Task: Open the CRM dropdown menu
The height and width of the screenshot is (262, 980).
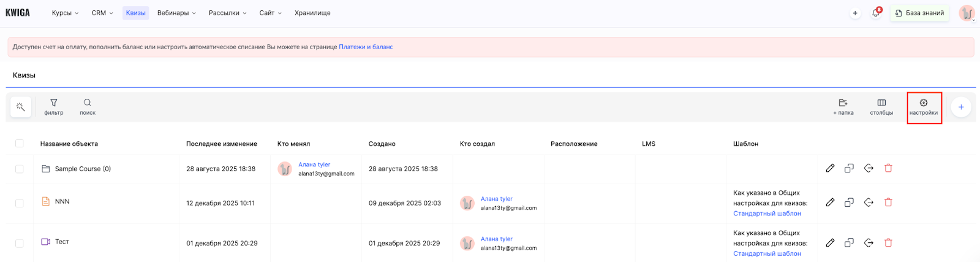Action: pos(102,13)
